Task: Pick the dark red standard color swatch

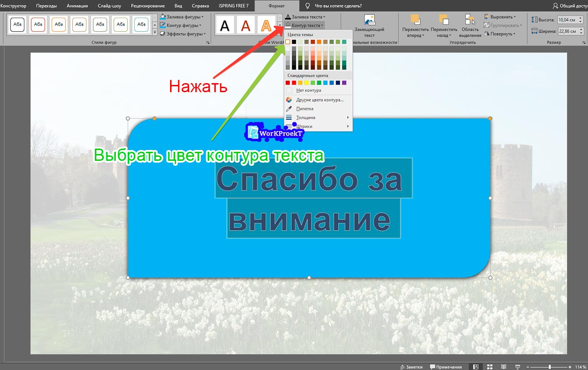Action: pyautogui.click(x=288, y=83)
